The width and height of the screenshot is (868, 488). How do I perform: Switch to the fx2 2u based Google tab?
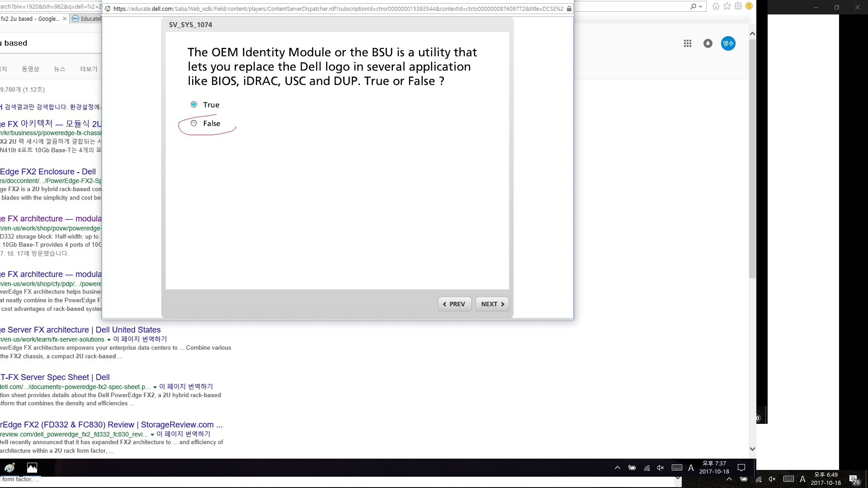coord(30,19)
